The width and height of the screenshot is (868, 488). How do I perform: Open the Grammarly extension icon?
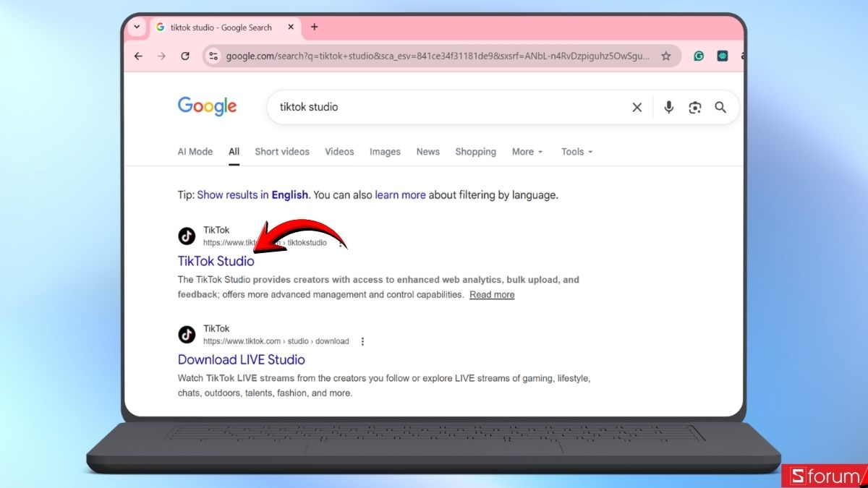[x=699, y=56]
